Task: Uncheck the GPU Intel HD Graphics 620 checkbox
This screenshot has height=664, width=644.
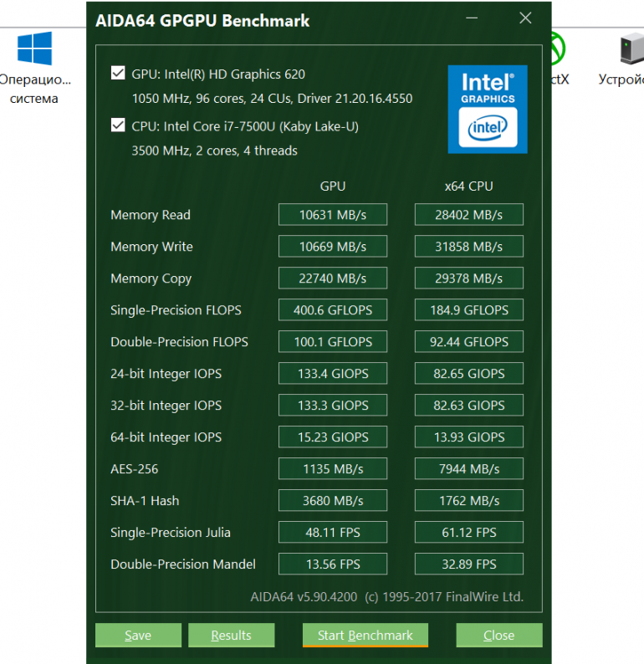Action: 118,73
